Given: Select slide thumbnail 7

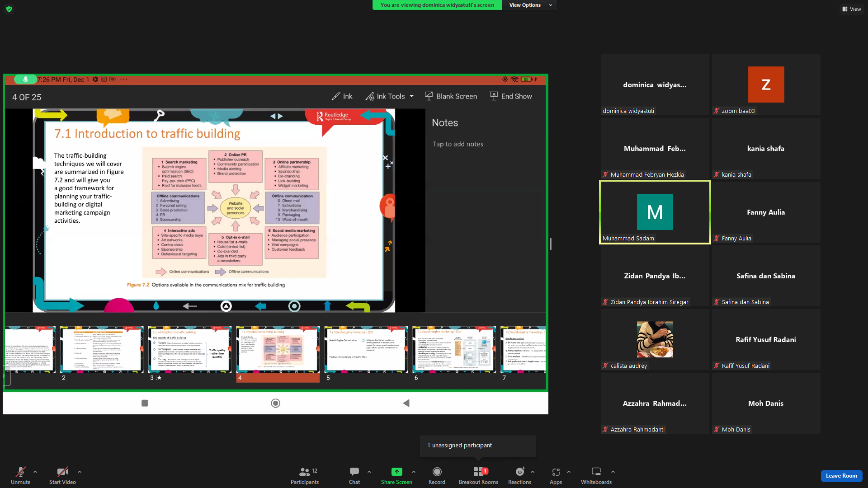Looking at the screenshot, I should click(x=523, y=350).
